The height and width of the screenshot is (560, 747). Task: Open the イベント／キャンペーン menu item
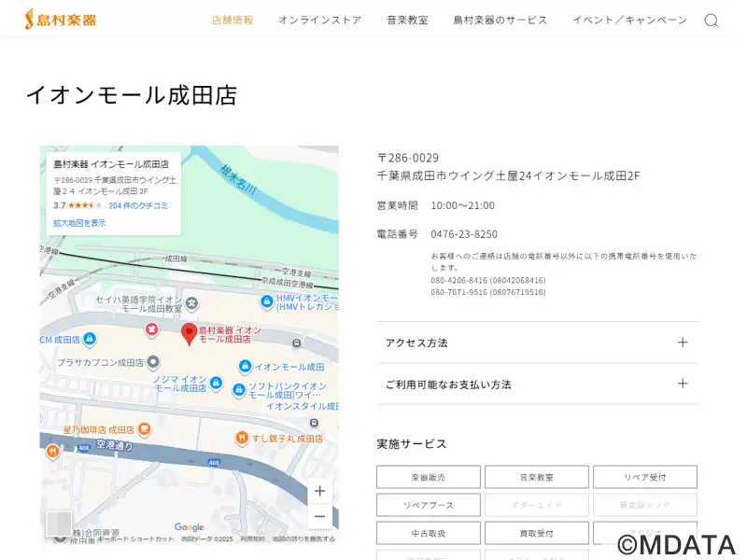click(x=629, y=20)
